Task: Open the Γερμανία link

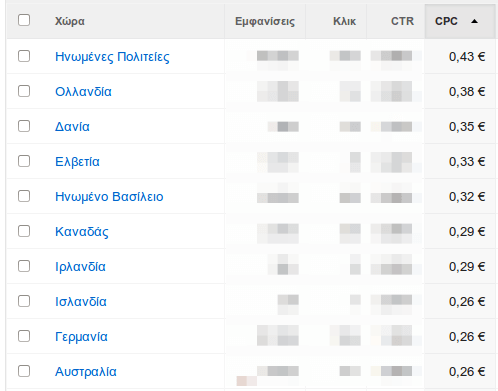Action: (x=81, y=337)
